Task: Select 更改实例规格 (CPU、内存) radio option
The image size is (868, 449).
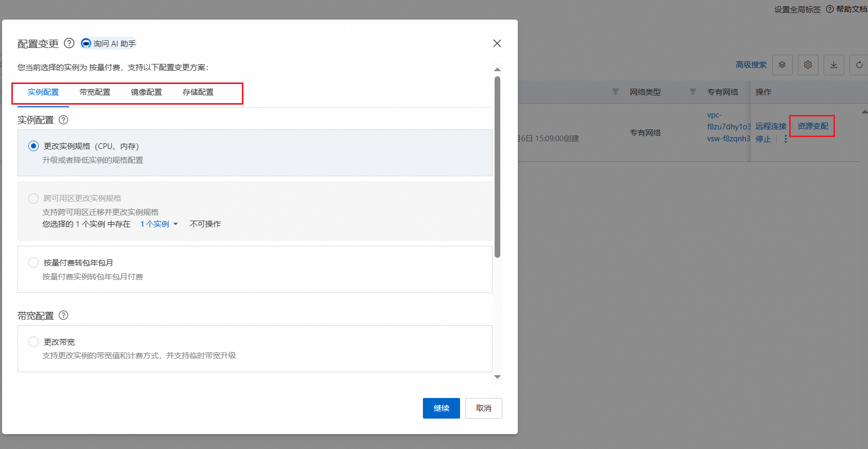Action: (x=34, y=146)
